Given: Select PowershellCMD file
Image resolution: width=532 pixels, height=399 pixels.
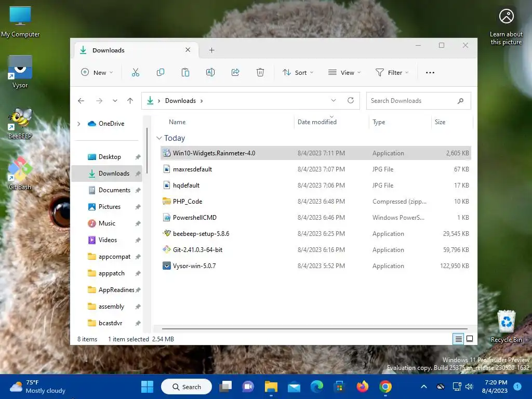Looking at the screenshot, I should [x=315, y=218].
